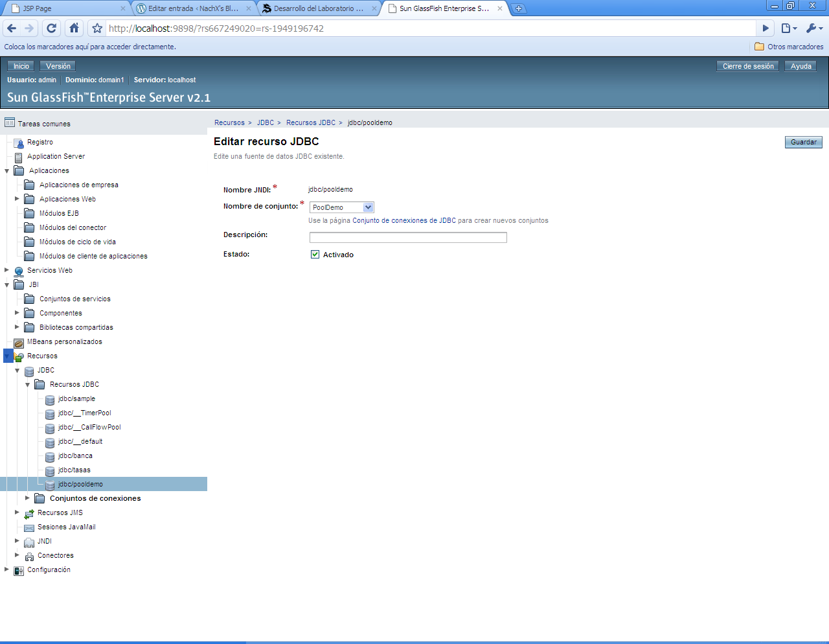
Task: Click the Versión header button
Action: click(58, 66)
